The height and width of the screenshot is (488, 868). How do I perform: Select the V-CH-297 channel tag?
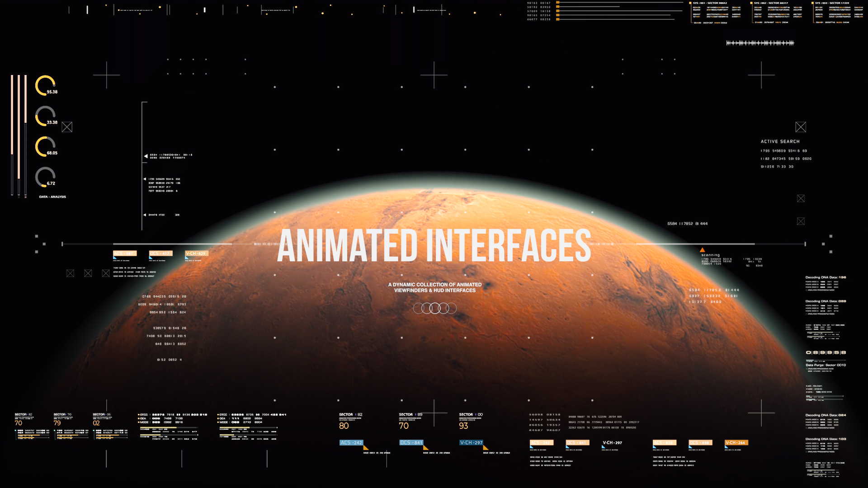(x=472, y=443)
